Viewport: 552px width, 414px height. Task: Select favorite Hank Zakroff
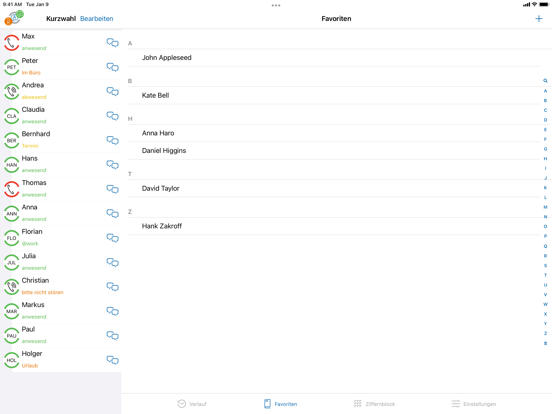pyautogui.click(x=333, y=226)
